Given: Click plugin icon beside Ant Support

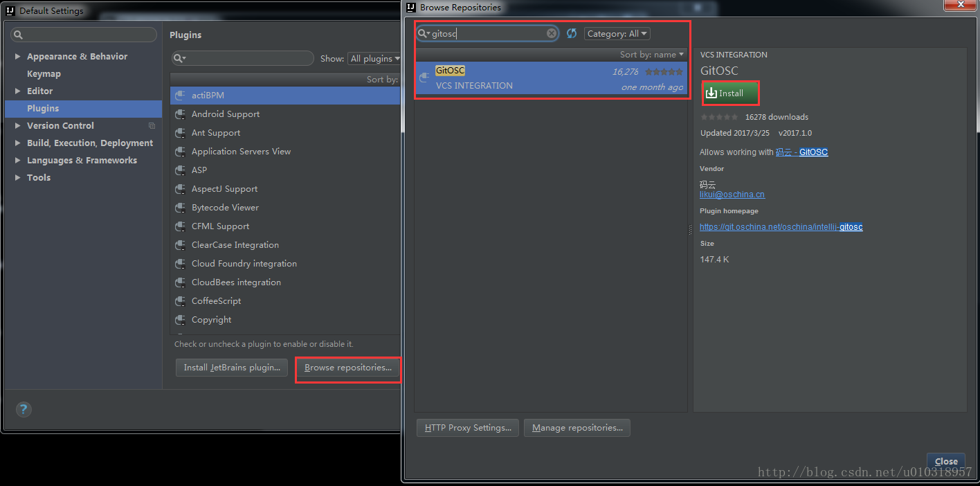Looking at the screenshot, I should coord(180,133).
